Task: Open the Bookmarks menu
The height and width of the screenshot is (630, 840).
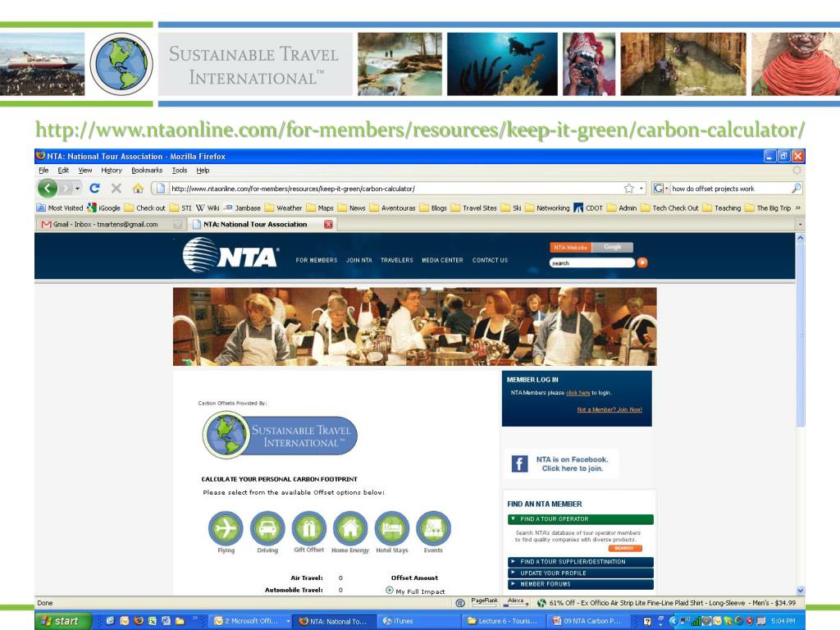Action: [147, 171]
